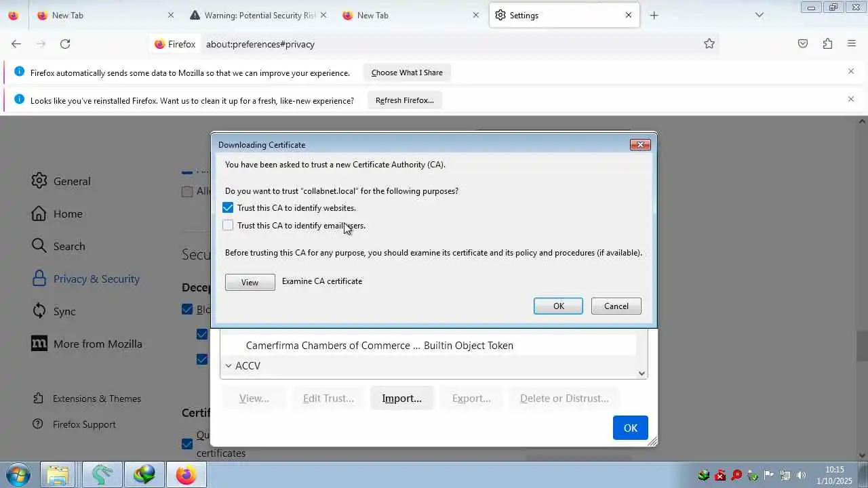868x488 pixels.
Task: Open the Firefox Support link
Action: pos(75,424)
